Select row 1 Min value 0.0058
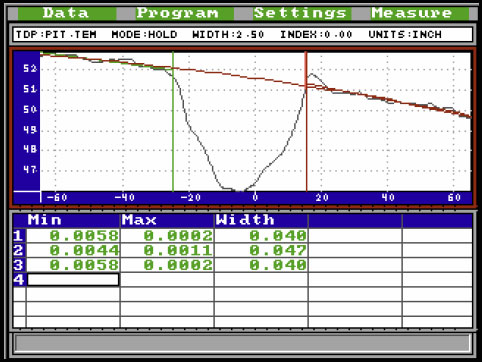This screenshot has width=482, height=362. coord(73,236)
